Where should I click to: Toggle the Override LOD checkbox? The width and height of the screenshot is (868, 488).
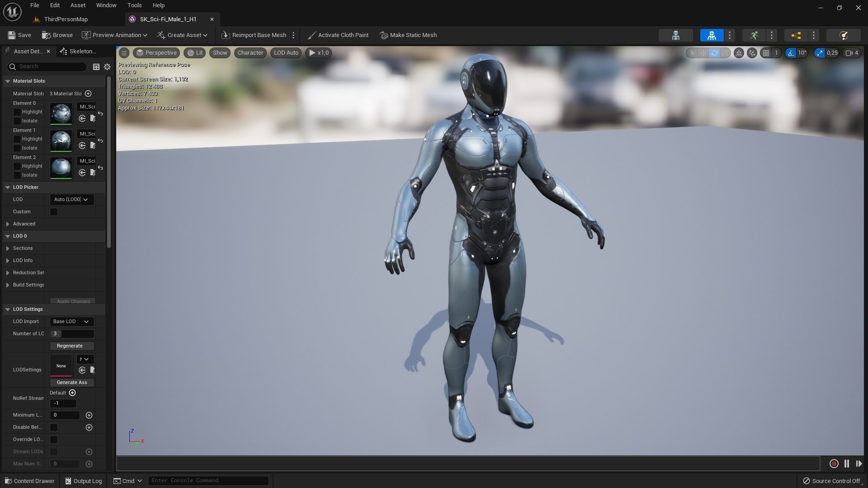pyautogui.click(x=54, y=439)
